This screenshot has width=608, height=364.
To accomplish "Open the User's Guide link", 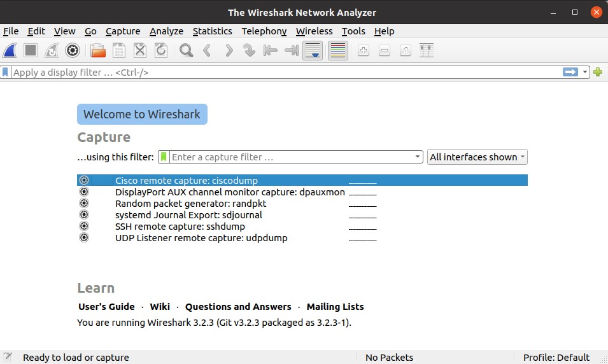I will 106,307.
